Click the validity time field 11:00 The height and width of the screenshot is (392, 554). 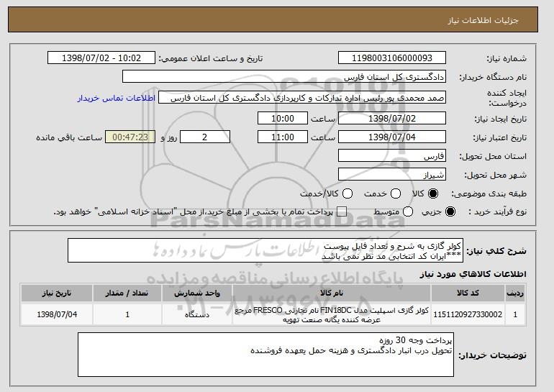[283, 137]
